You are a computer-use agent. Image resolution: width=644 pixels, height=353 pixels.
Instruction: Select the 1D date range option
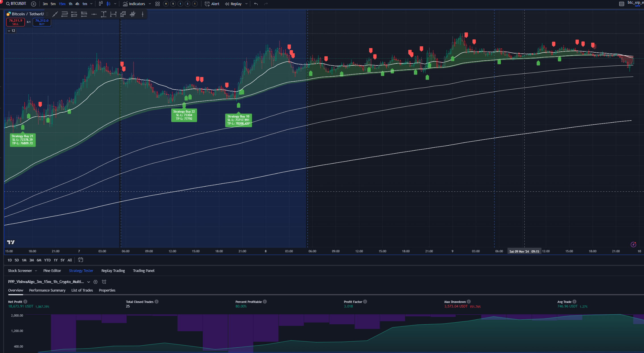pyautogui.click(x=9, y=260)
